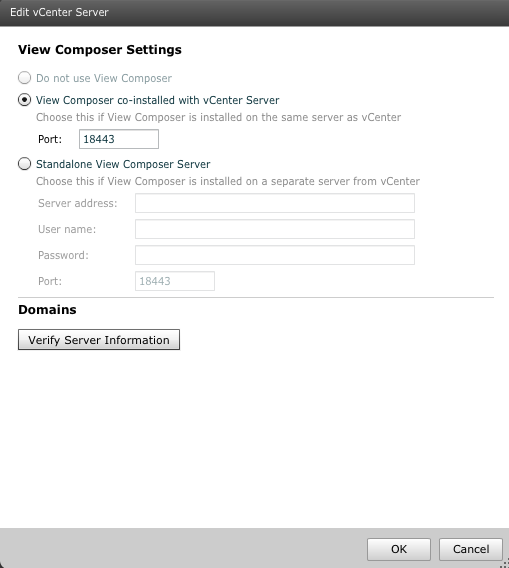Focus the Server address input field

pyautogui.click(x=275, y=203)
